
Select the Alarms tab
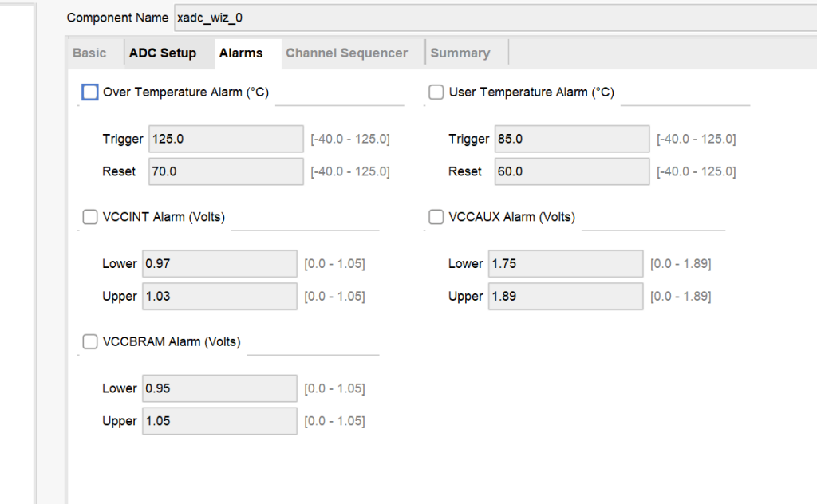(241, 53)
